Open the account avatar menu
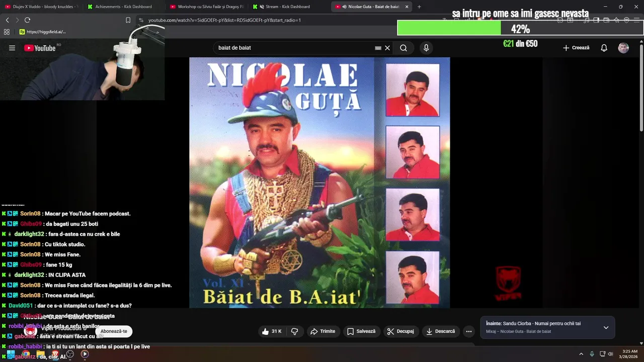Image resolution: width=644 pixels, height=362 pixels. pos(623,48)
